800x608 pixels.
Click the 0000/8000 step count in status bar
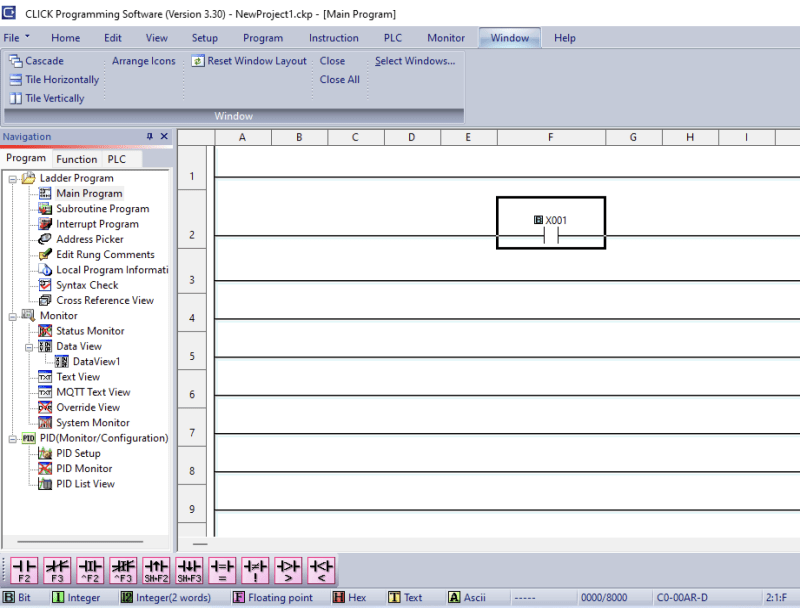[604, 597]
